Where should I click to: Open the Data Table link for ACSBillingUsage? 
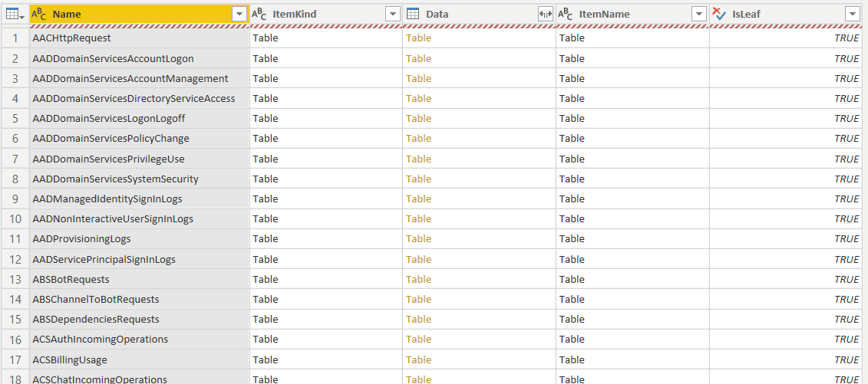418,359
